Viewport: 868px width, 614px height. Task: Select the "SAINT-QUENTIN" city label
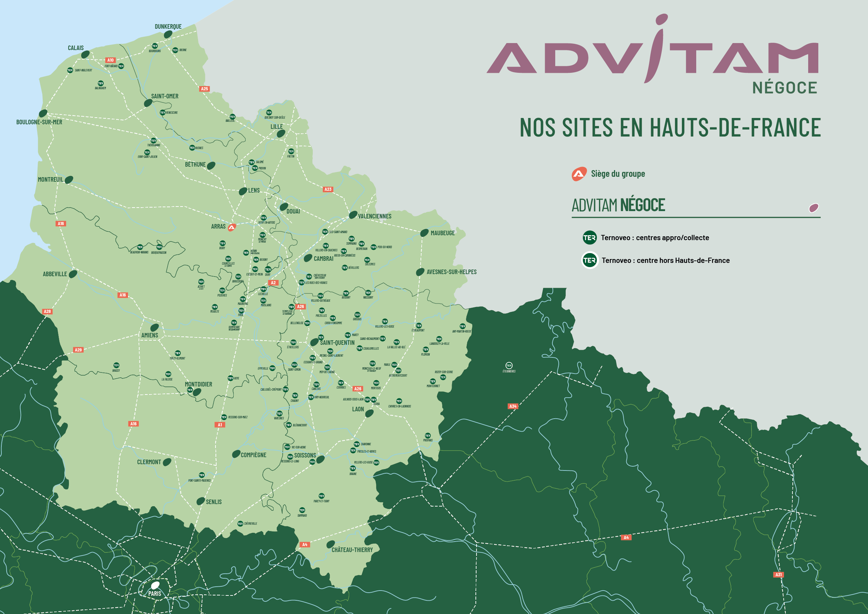(338, 343)
